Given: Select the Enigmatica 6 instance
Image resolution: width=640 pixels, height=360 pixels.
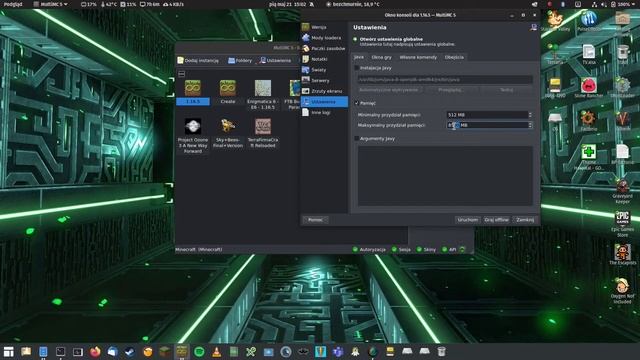Looking at the screenshot, I should (x=263, y=95).
